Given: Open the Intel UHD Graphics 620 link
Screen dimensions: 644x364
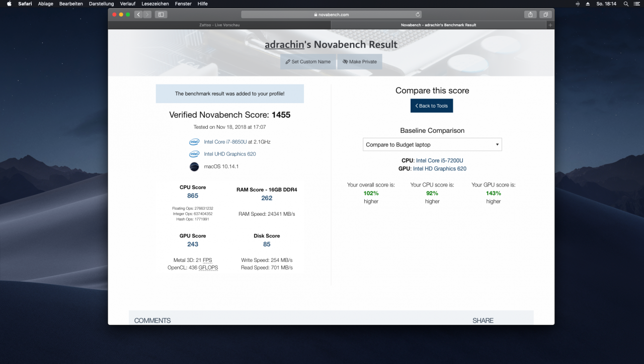Looking at the screenshot, I should (x=230, y=154).
